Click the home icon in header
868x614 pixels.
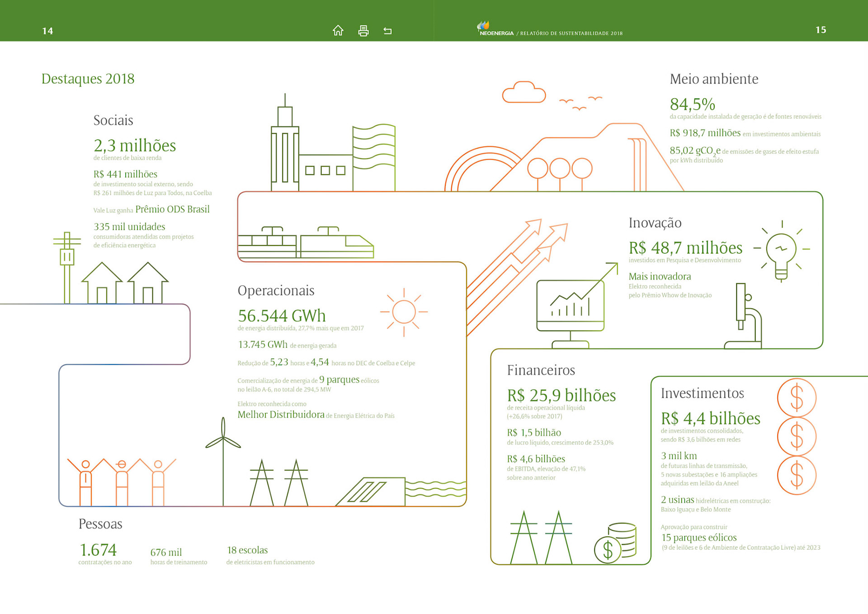click(x=338, y=30)
